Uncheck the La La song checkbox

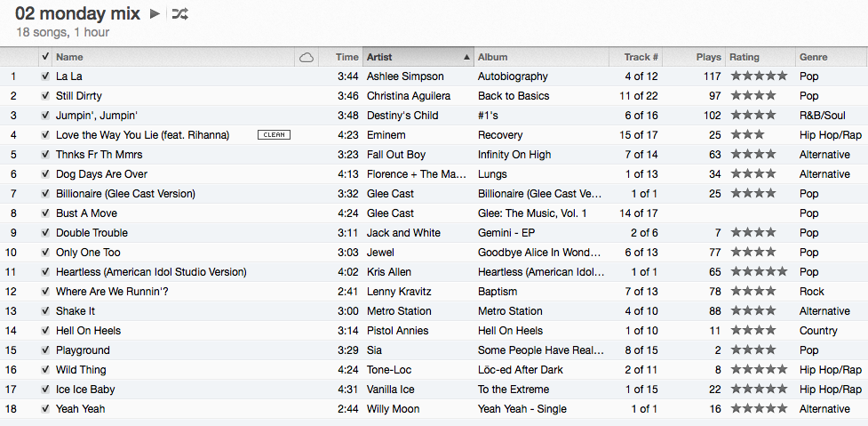[45, 76]
